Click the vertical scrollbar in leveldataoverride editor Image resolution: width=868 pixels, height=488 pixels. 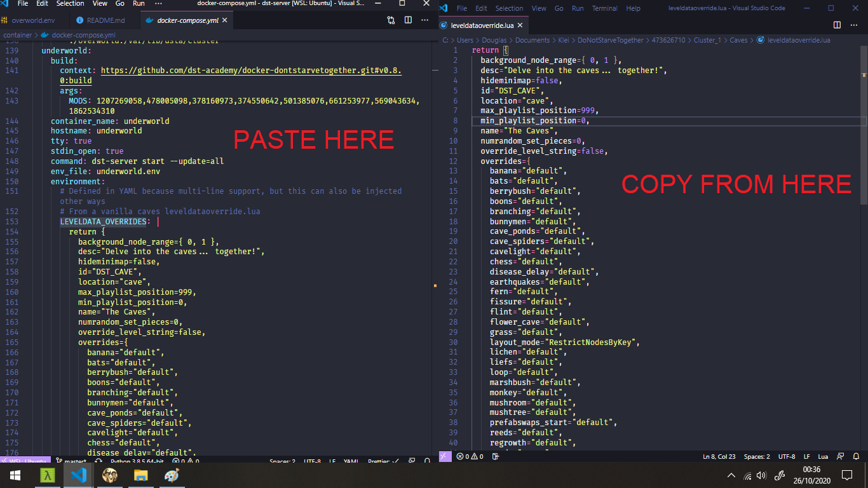(863, 124)
